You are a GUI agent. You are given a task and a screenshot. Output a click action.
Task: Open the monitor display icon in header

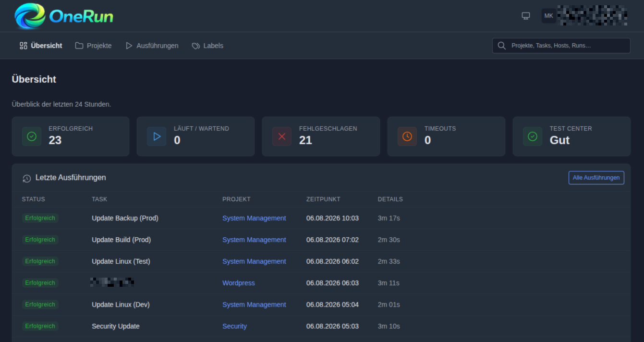[x=526, y=16]
